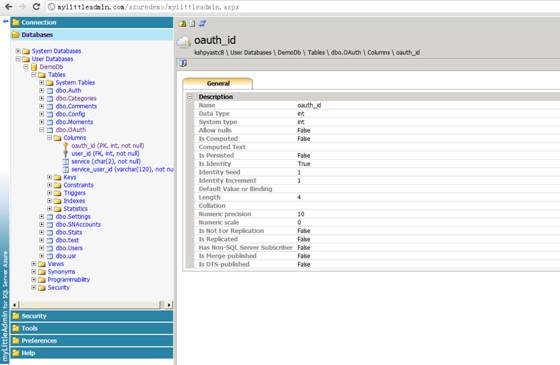Open dbo.usr table
Viewport: 560px width, 365px height.
[x=66, y=256]
